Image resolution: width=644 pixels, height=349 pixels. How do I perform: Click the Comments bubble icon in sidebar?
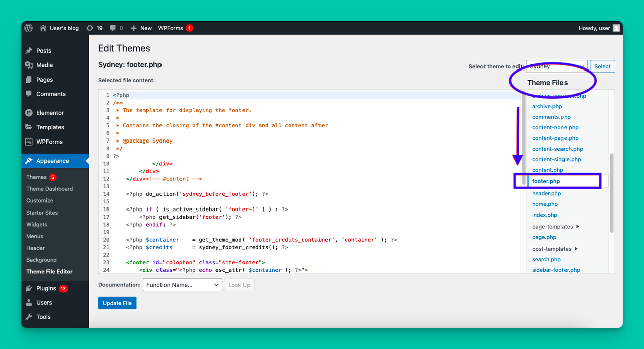coord(29,94)
